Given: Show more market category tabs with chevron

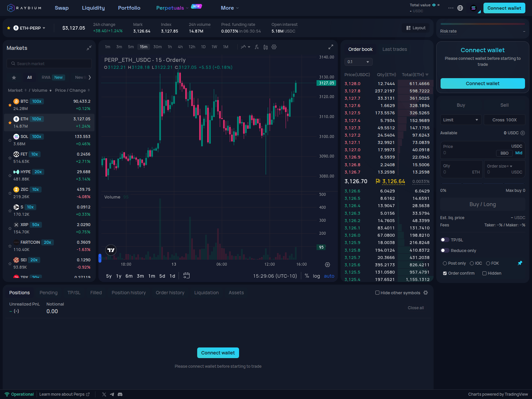Looking at the screenshot, I should [89, 77].
